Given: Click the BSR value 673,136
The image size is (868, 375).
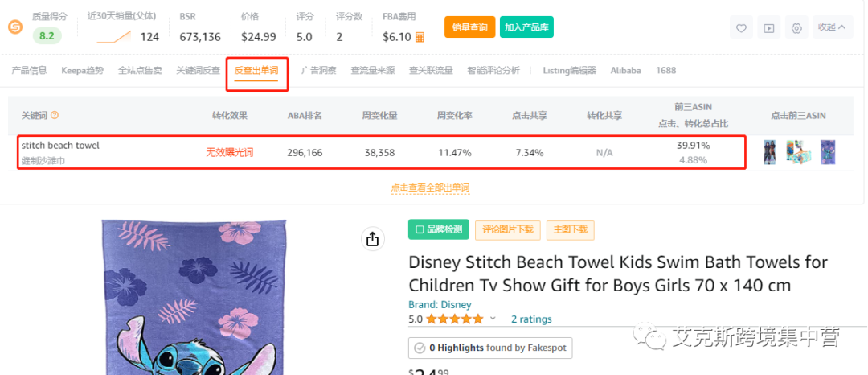Looking at the screenshot, I should coord(200,37).
